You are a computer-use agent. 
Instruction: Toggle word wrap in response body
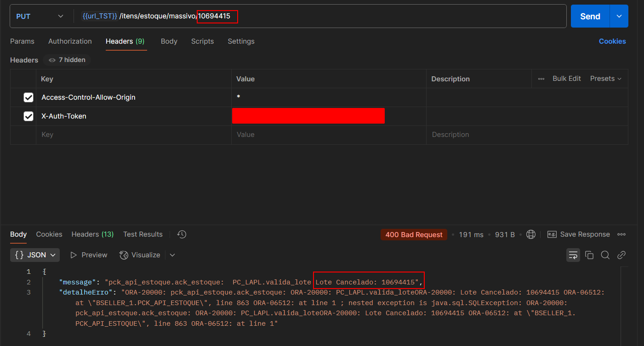click(573, 255)
